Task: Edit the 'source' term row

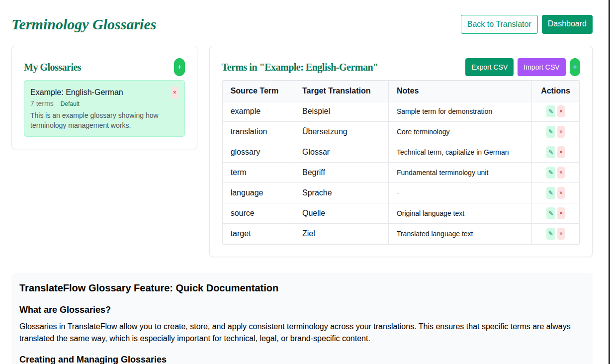Action: [x=550, y=213]
